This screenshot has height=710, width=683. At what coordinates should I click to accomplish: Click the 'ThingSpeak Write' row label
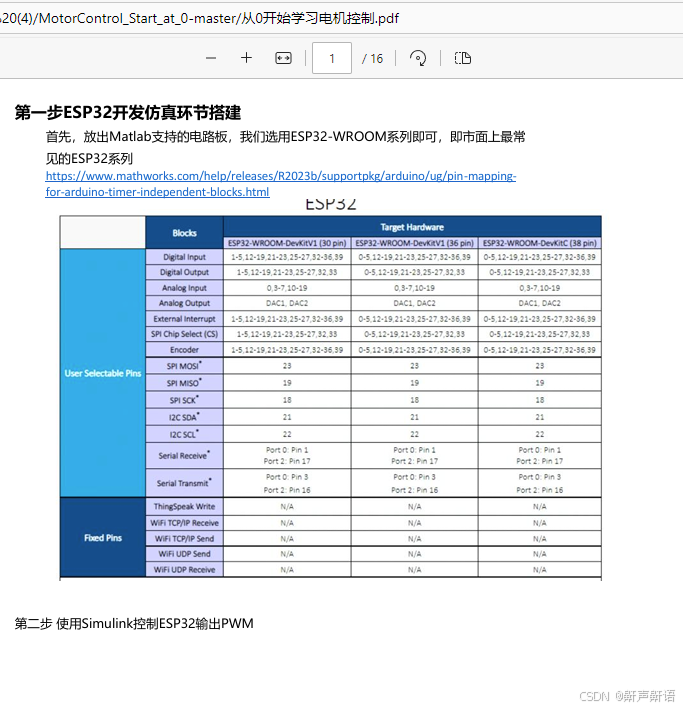(x=184, y=506)
